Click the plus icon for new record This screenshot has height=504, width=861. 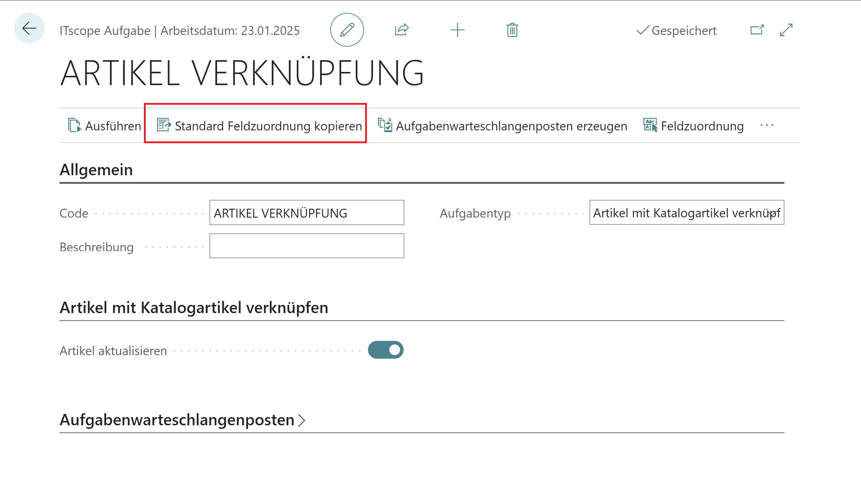[x=457, y=30]
